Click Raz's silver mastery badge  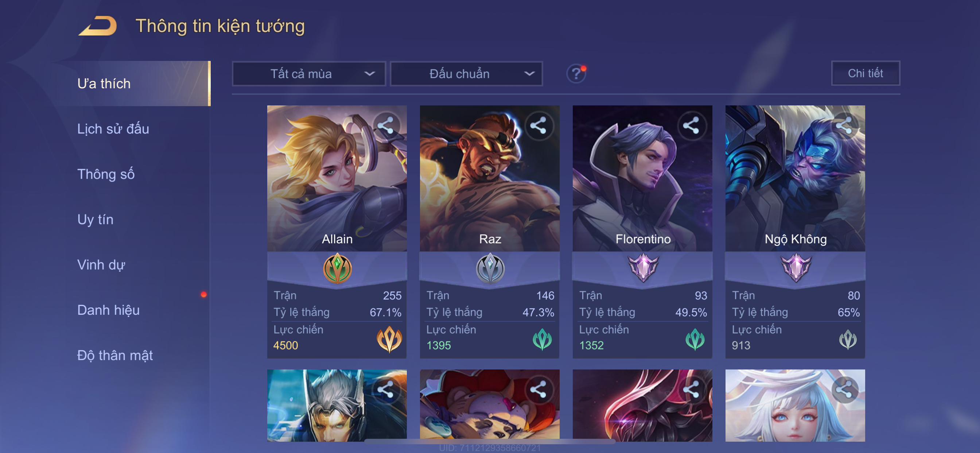click(490, 268)
